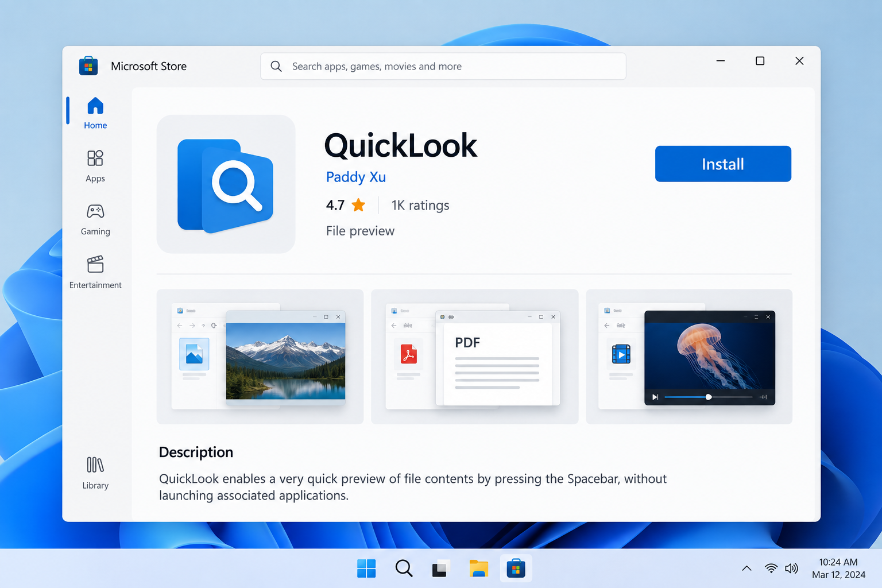Open the Library in sidebar

[95, 473]
